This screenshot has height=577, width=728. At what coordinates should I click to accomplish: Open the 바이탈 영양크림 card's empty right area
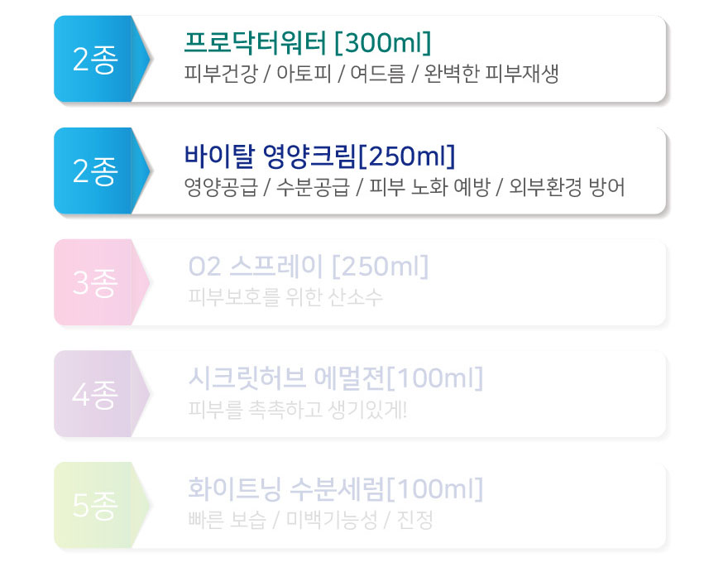pyautogui.click(x=645, y=171)
